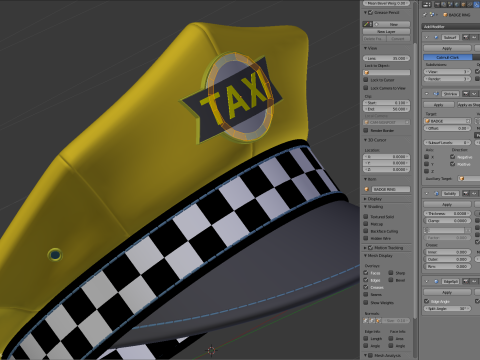The width and height of the screenshot is (480, 360).
Task: Switch to Render Layers properties tab icon
Action: pyautogui.click(x=444, y=5)
